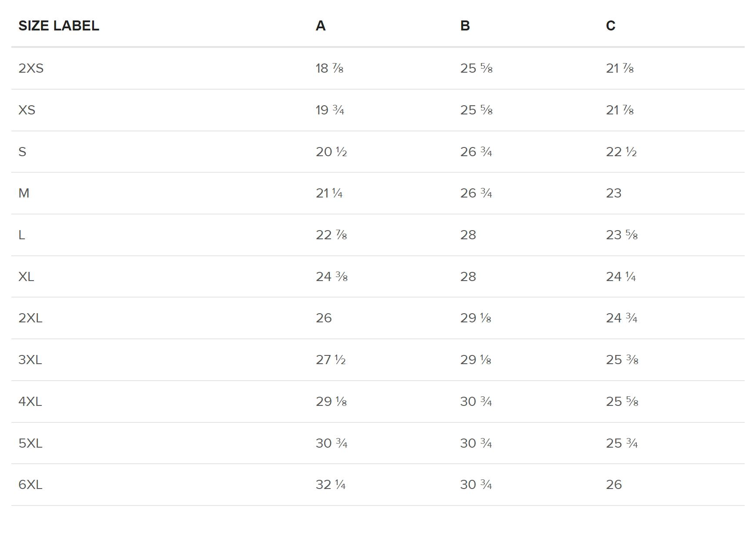Click the column A header
The width and height of the screenshot is (756, 539).
pyautogui.click(x=321, y=26)
